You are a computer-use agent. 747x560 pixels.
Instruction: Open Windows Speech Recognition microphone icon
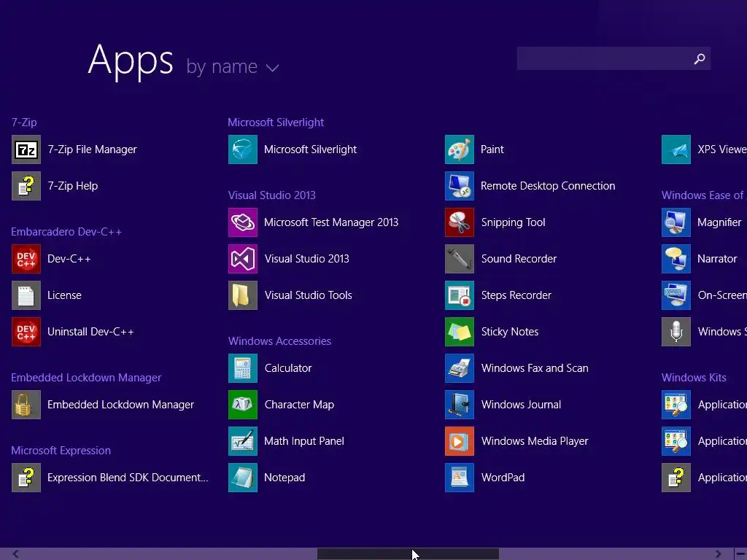pyautogui.click(x=676, y=332)
